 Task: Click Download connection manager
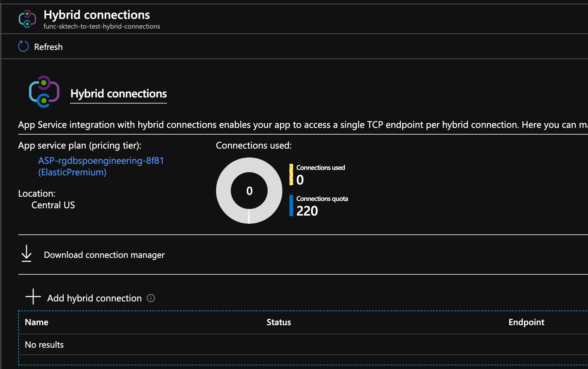[104, 255]
